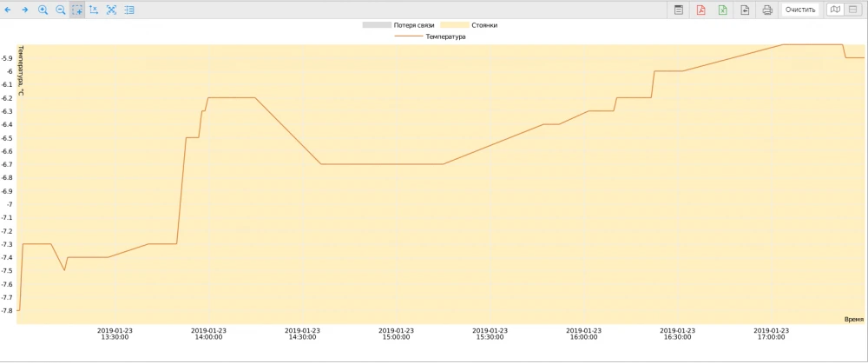Open the report template icon
This screenshot has height=364, width=868.
(x=679, y=10)
